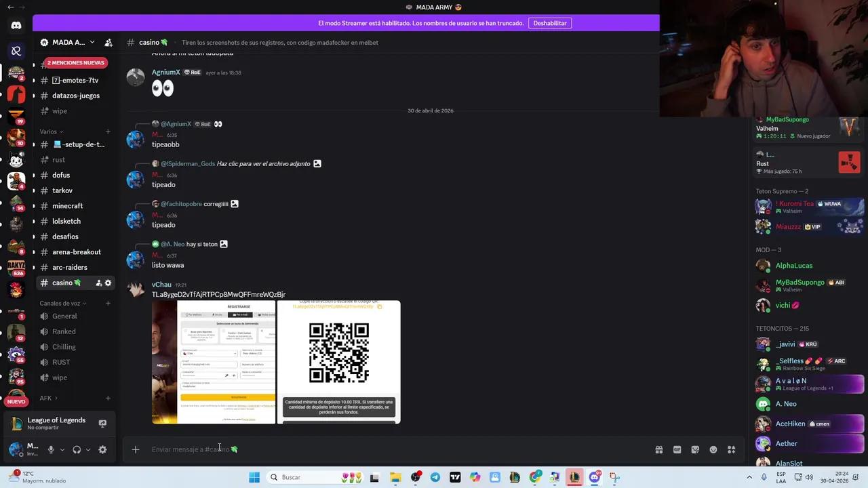
Task: Open Discord direct messages home
Action: pos(16,26)
